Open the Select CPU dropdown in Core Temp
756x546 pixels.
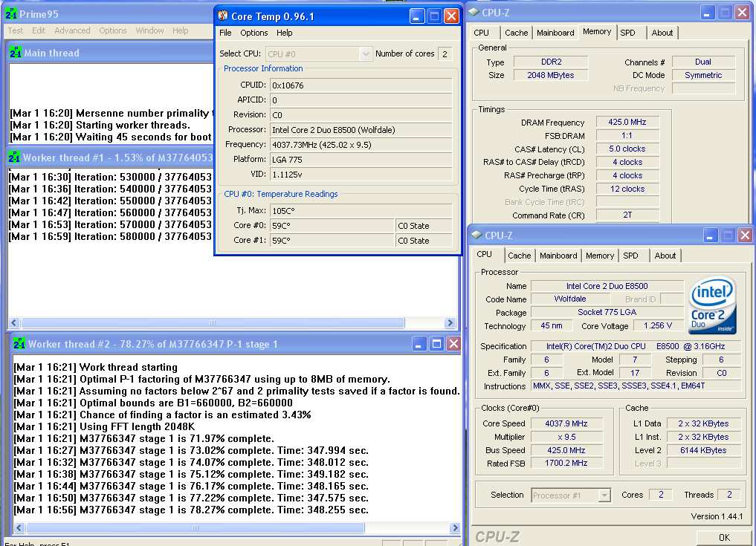[x=366, y=54]
